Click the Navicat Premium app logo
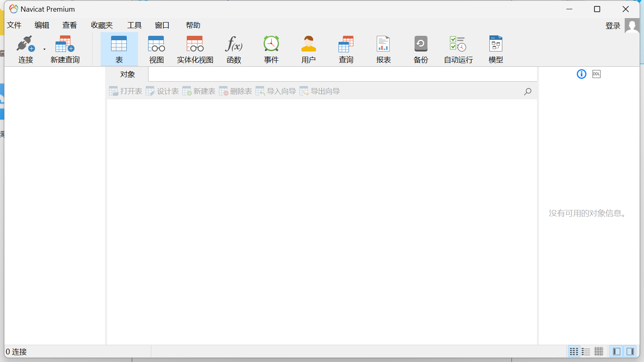The image size is (644, 362). pyautogui.click(x=14, y=9)
